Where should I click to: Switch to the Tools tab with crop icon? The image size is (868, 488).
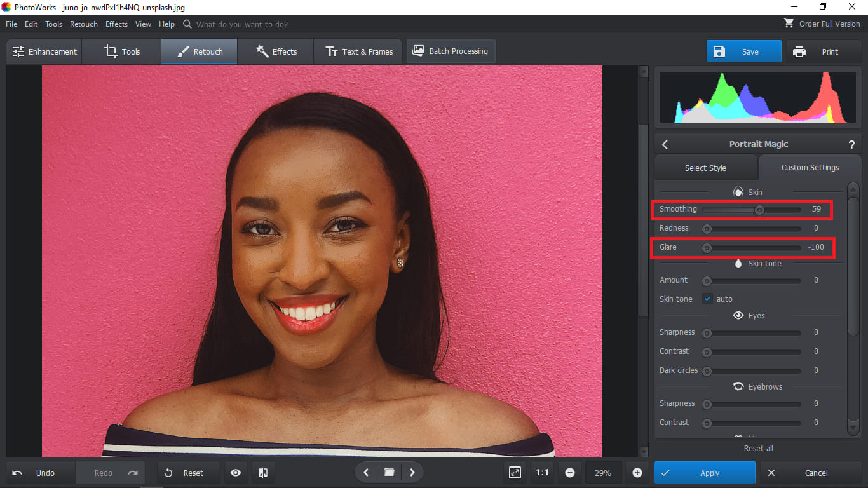click(122, 51)
